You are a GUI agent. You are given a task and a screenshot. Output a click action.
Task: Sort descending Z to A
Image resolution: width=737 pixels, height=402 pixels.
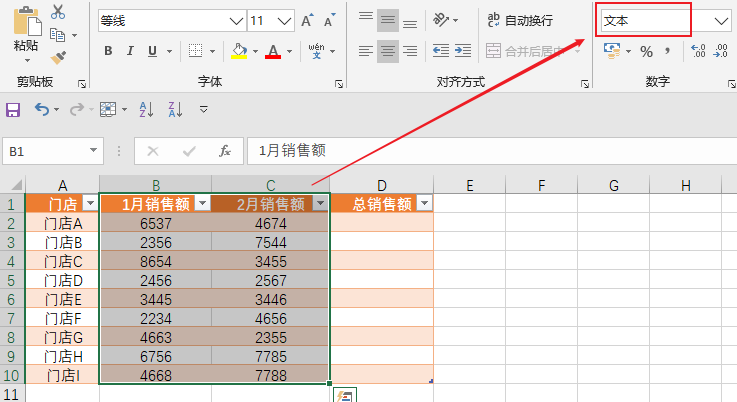click(175, 110)
